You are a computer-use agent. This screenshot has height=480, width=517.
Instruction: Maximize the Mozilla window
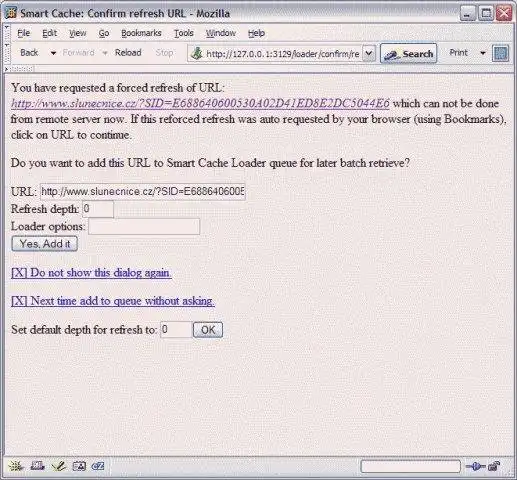[x=486, y=14]
